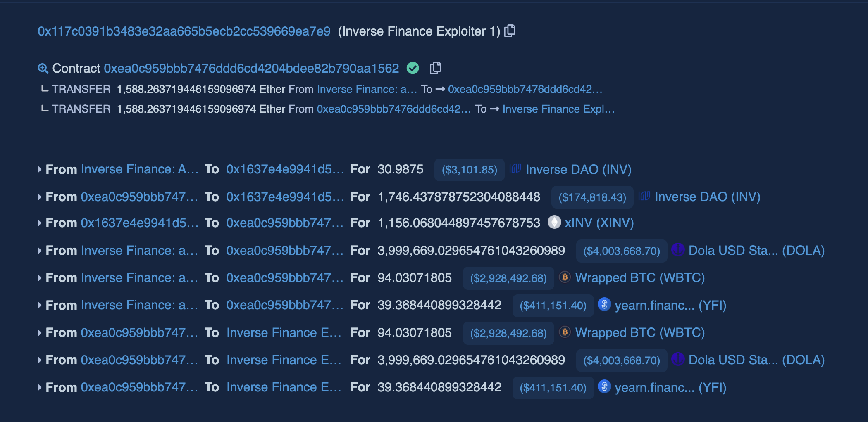Open recipient 0xea0c959bbb747… in xINV row
Screen dimensions: 868x422
(x=285, y=223)
